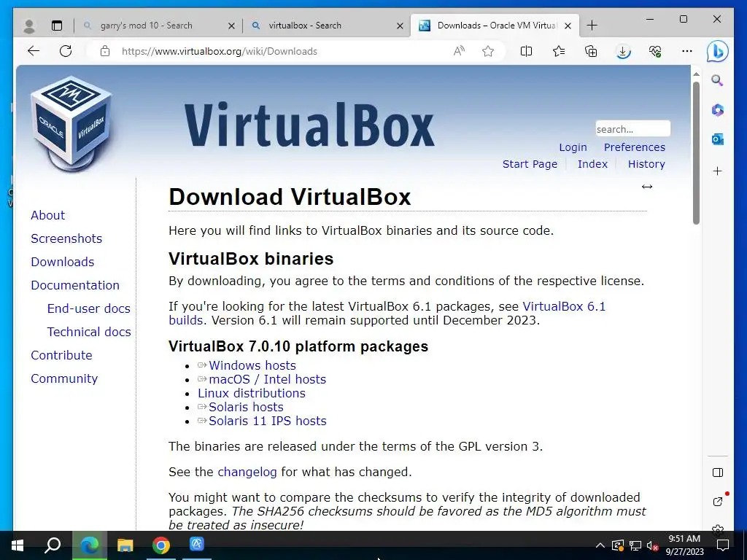The width and height of the screenshot is (747, 560).
Task: Switch to virtualbox Search tab
Action: pyautogui.click(x=305, y=26)
